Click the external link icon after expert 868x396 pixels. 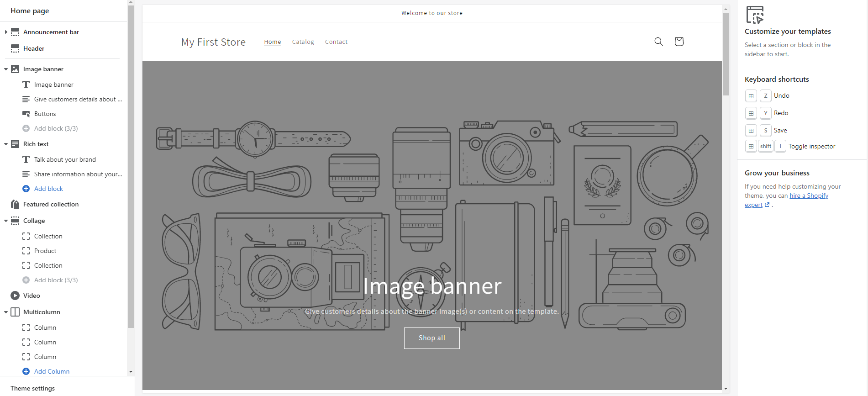[x=767, y=205]
